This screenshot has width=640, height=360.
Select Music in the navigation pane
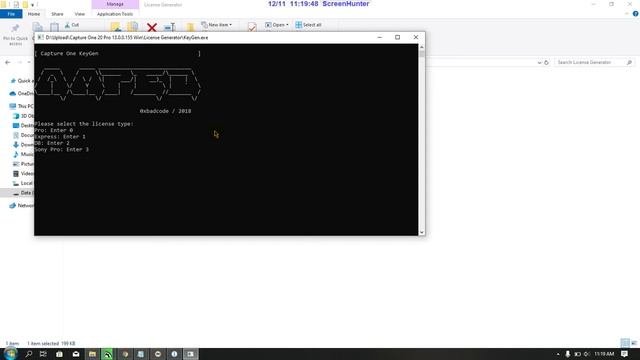(x=24, y=154)
